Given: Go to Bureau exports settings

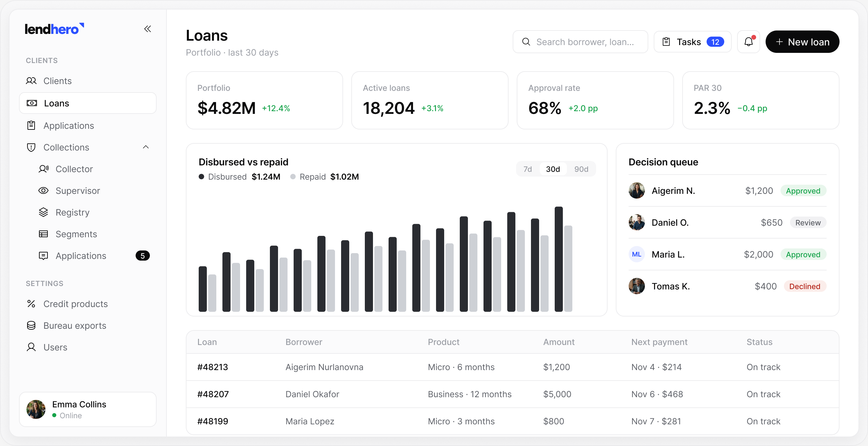Looking at the screenshot, I should click(x=88, y=325).
